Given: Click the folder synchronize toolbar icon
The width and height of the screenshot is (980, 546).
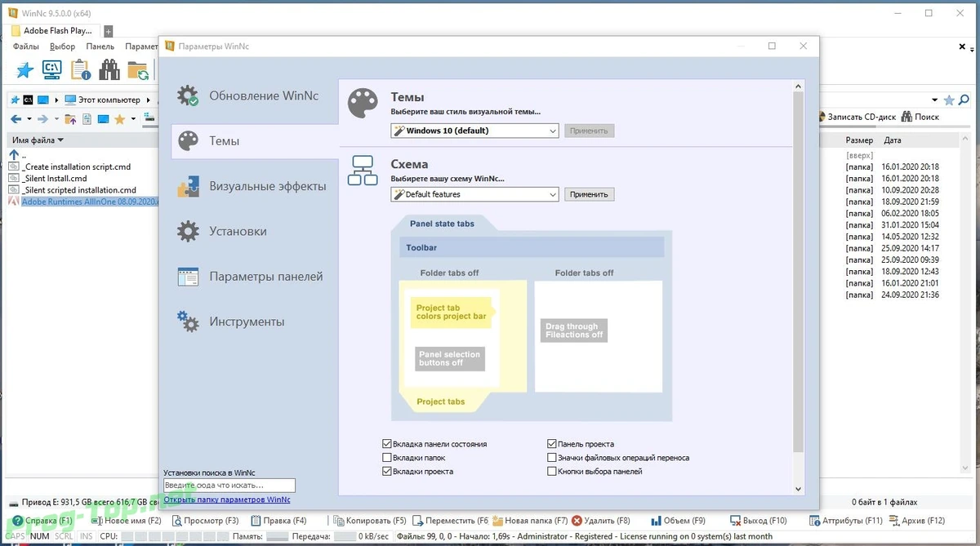Looking at the screenshot, I should click(x=137, y=70).
